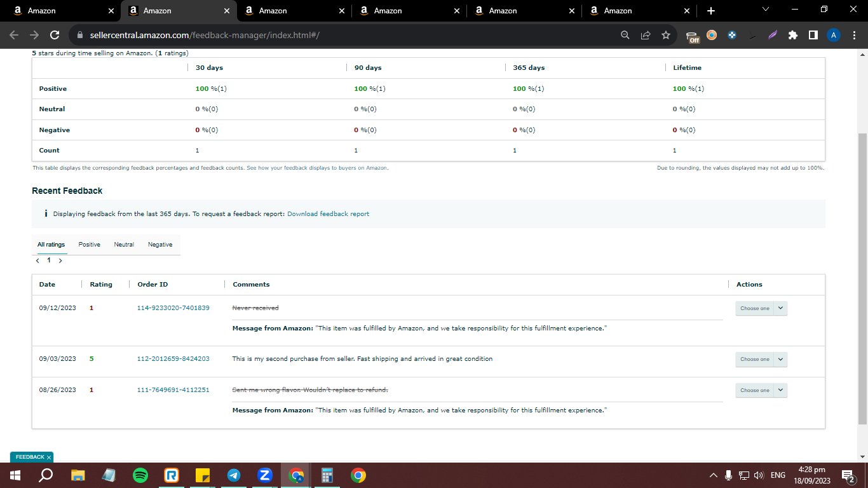Open the orange circle browser extension
This screenshot has width=868, height=488.
[712, 35]
